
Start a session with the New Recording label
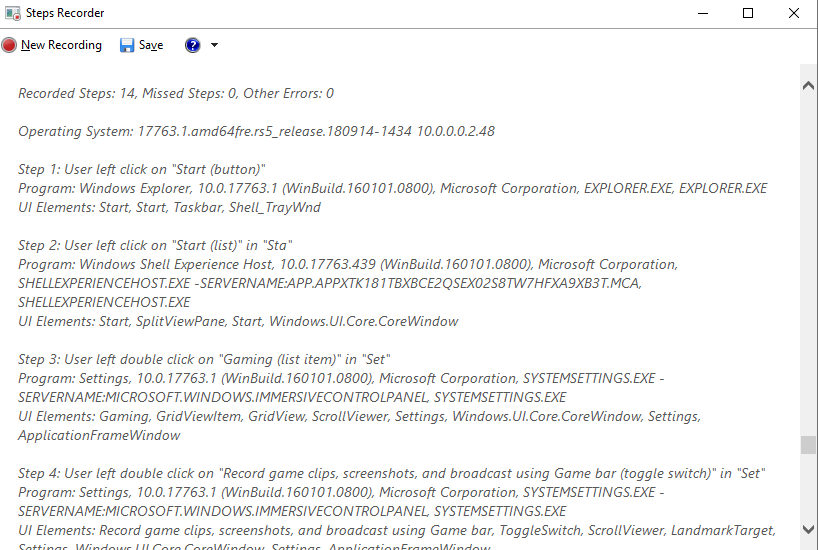pyautogui.click(x=61, y=45)
